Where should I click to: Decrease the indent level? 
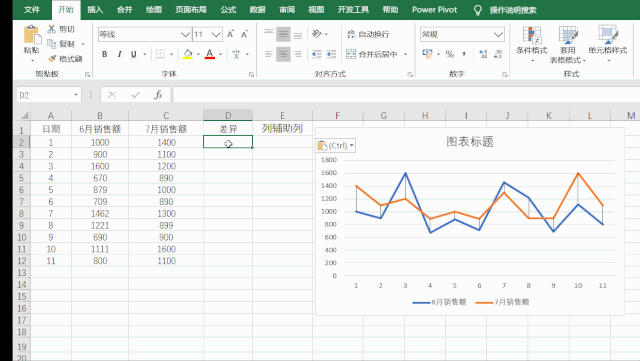pos(316,54)
